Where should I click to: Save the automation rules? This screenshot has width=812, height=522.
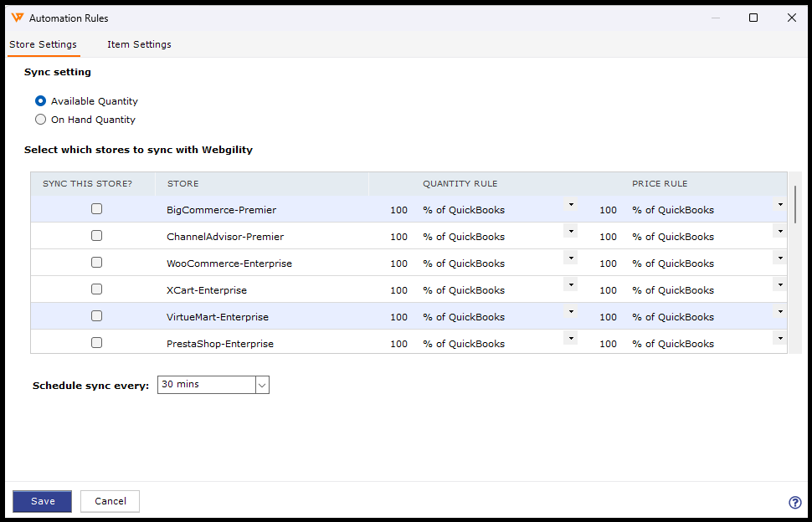pyautogui.click(x=42, y=501)
